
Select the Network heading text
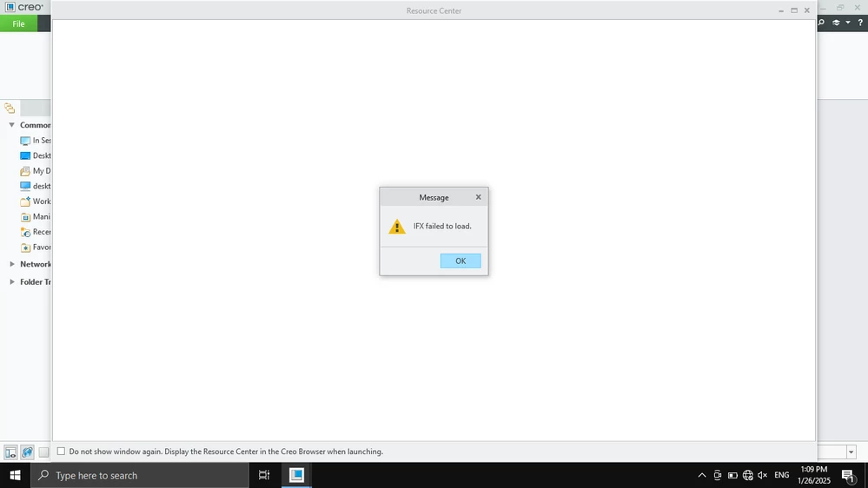click(36, 264)
